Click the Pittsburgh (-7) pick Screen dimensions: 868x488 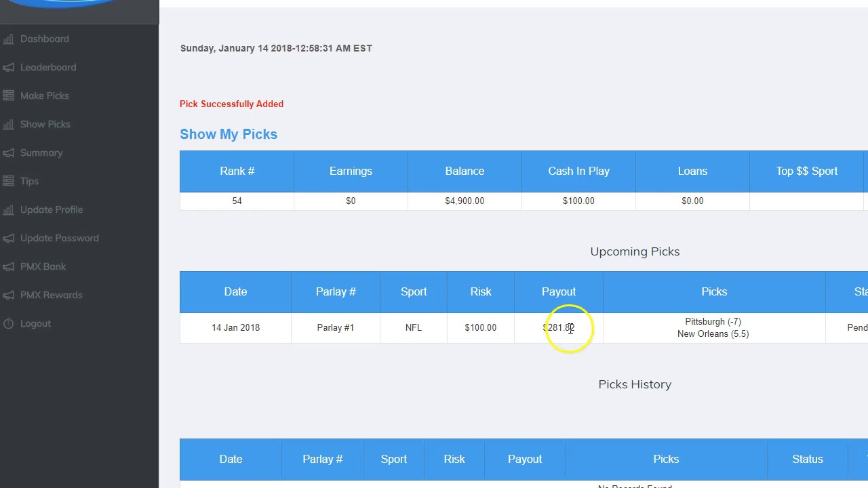click(713, 322)
